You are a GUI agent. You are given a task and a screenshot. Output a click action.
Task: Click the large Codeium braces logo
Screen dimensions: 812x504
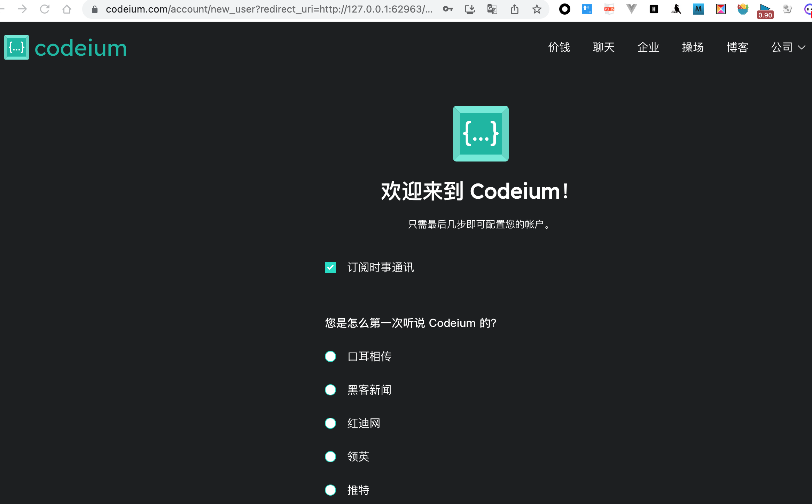pos(481,134)
